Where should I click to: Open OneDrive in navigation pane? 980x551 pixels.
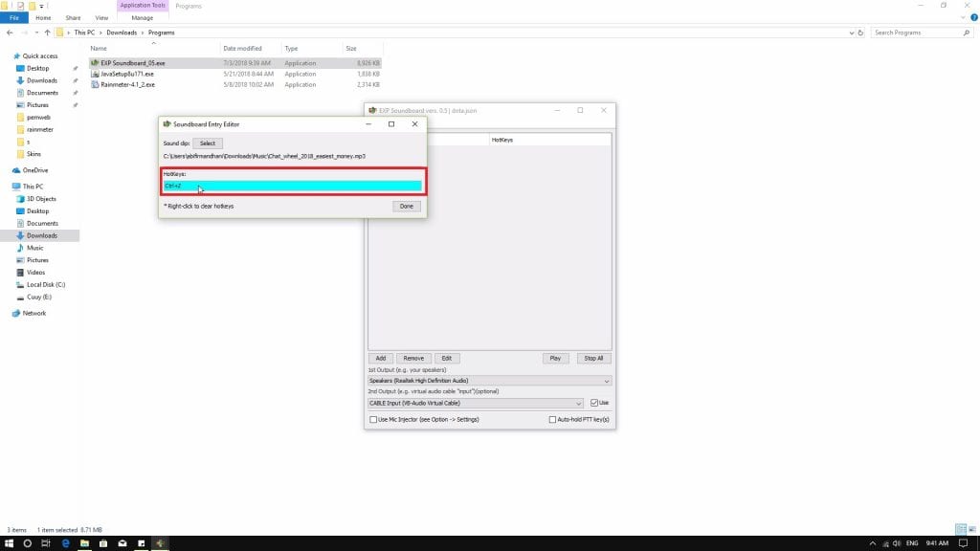point(35,170)
